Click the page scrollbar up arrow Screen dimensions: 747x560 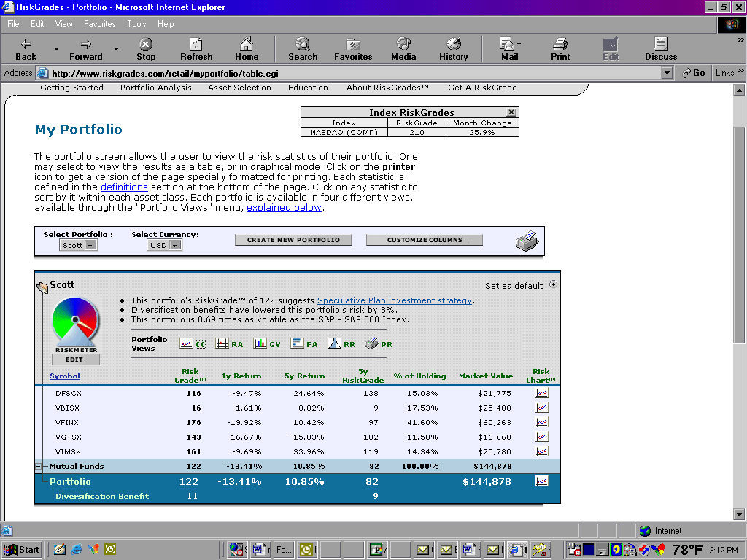coord(739,90)
